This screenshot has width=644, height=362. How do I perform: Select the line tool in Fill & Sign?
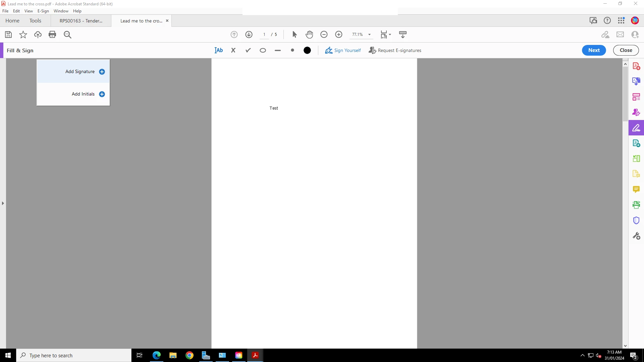pyautogui.click(x=278, y=50)
